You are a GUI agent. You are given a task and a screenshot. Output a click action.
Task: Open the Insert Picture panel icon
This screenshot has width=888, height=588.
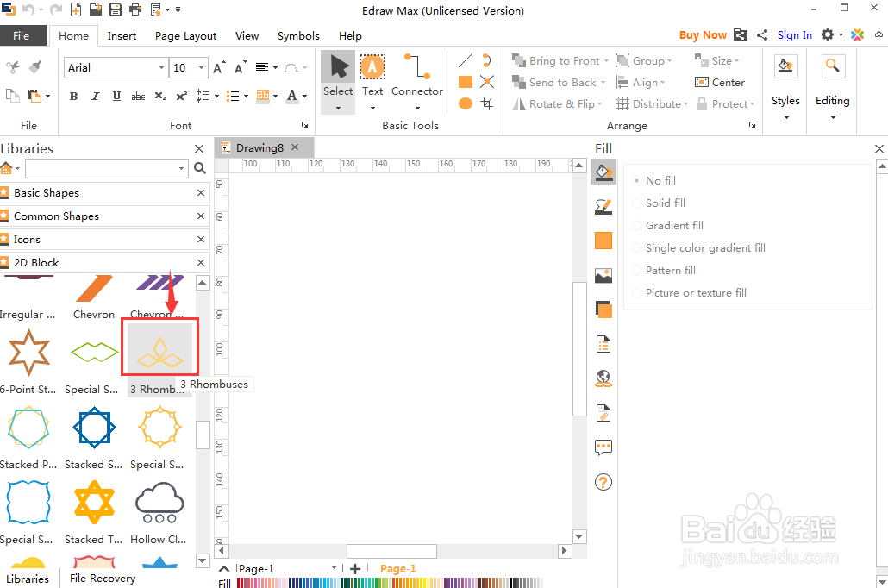603,275
